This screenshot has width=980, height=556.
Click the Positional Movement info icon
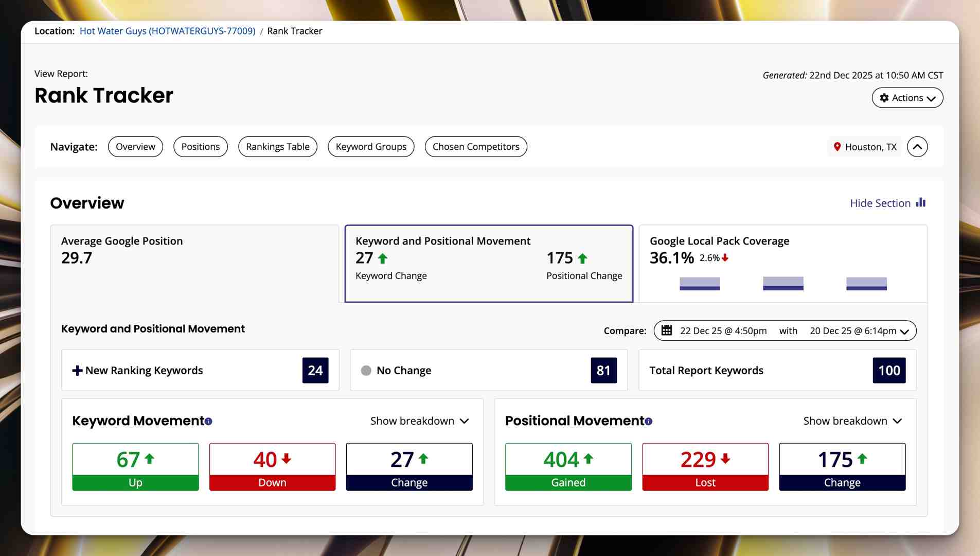tap(649, 422)
